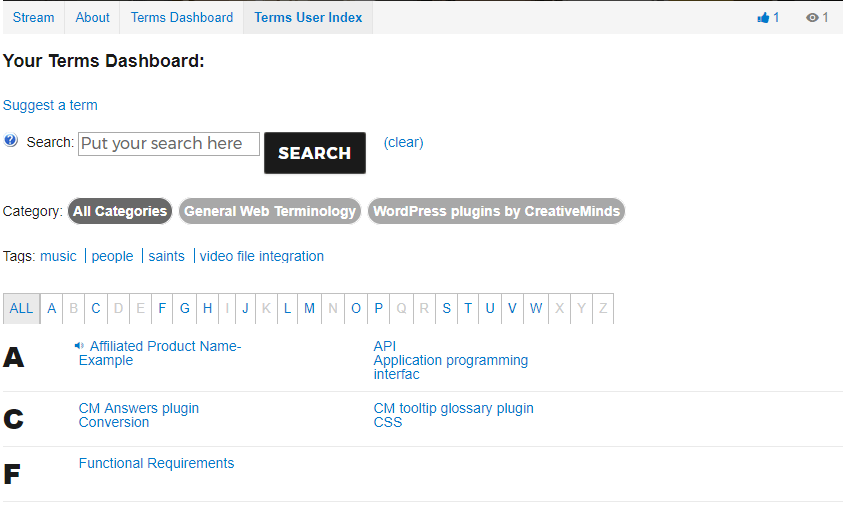The image size is (850, 506).
Task: Open the Functional Requirements term
Action: click(x=156, y=463)
